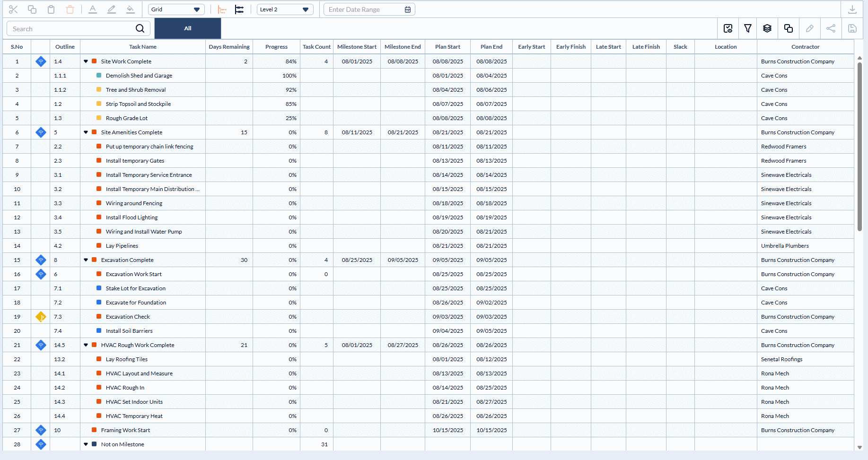Select the Rough Grade Lot task
This screenshot has width=868, height=460.
pyautogui.click(x=127, y=118)
